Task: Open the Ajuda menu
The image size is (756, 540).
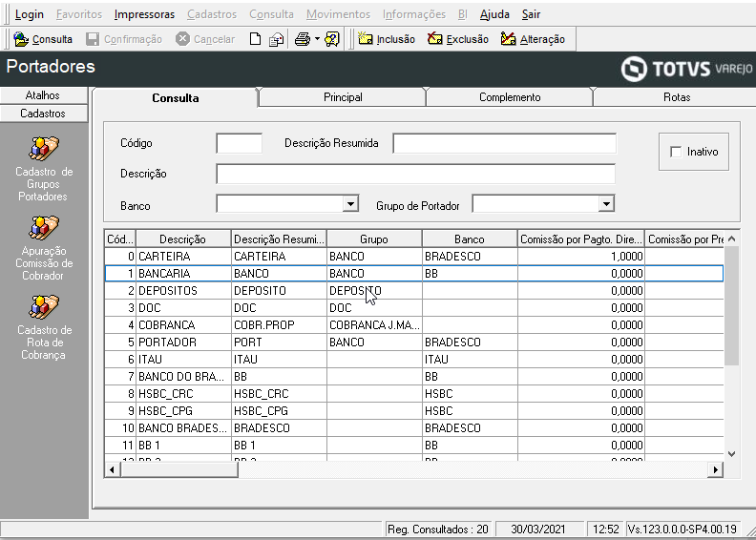Action: (x=494, y=14)
